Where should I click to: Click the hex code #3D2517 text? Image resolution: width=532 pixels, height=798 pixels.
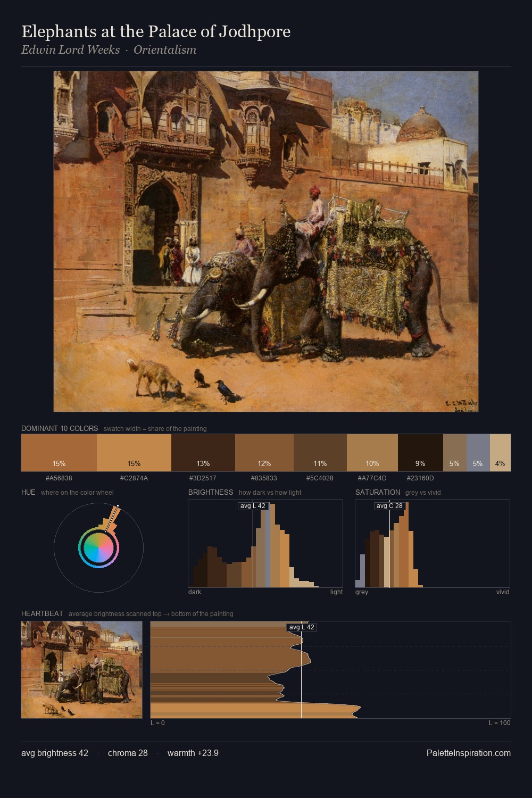tap(203, 478)
